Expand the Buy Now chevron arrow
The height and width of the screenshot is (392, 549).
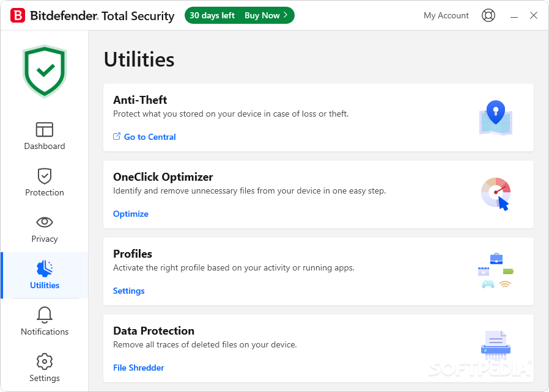[x=285, y=15]
